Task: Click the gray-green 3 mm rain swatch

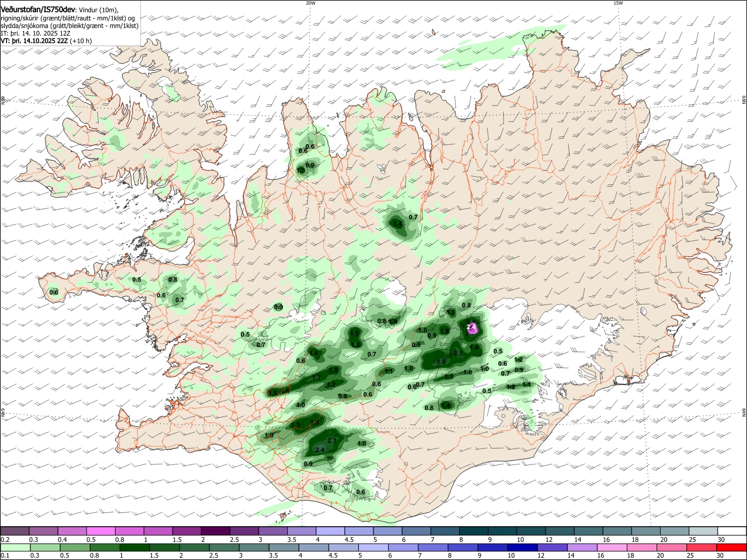Action: click(255, 548)
